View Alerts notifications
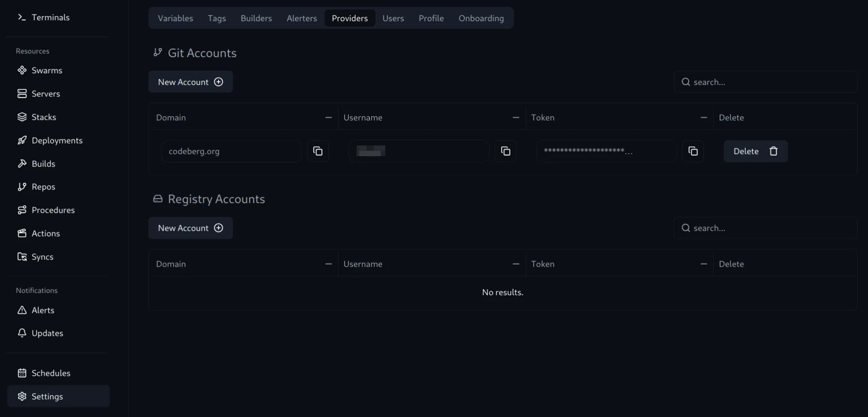868x417 pixels. click(x=58, y=310)
